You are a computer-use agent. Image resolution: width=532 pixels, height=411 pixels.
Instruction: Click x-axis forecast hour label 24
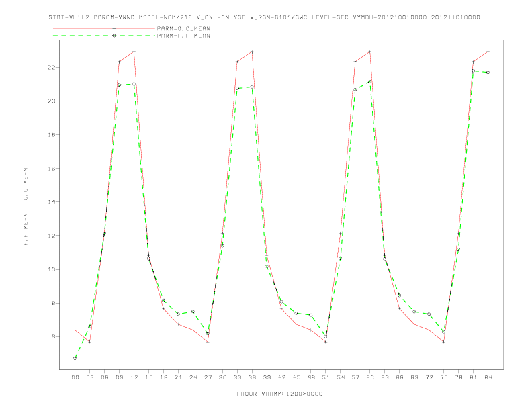coord(193,377)
